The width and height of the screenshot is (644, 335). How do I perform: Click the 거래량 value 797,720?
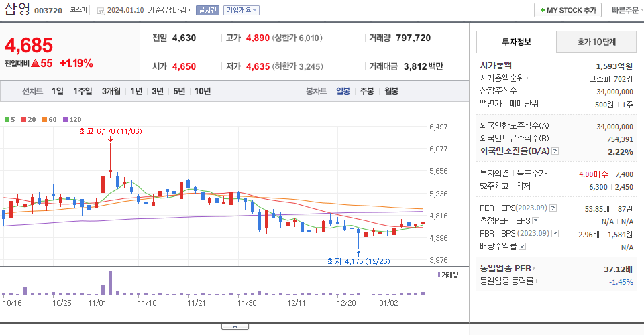[413, 38]
